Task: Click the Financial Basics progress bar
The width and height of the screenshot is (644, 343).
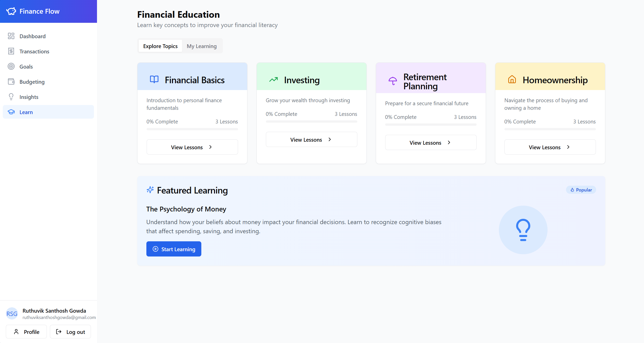Action: (192, 129)
